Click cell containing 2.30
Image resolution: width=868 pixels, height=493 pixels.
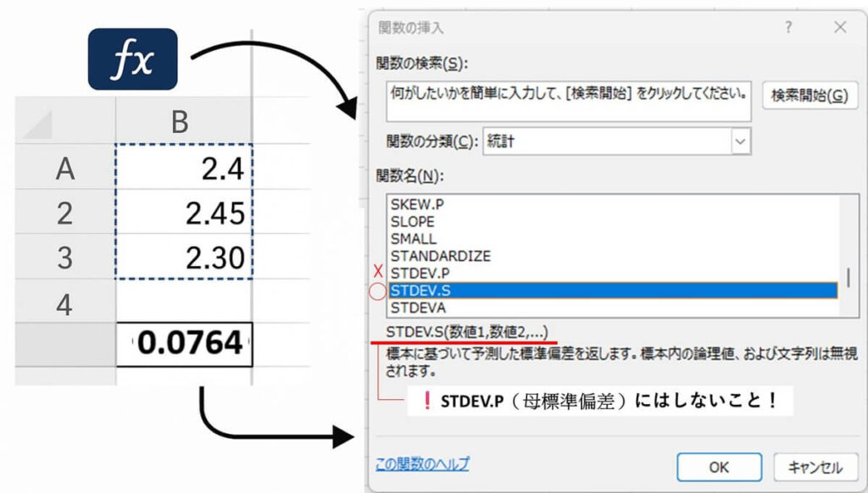184,257
